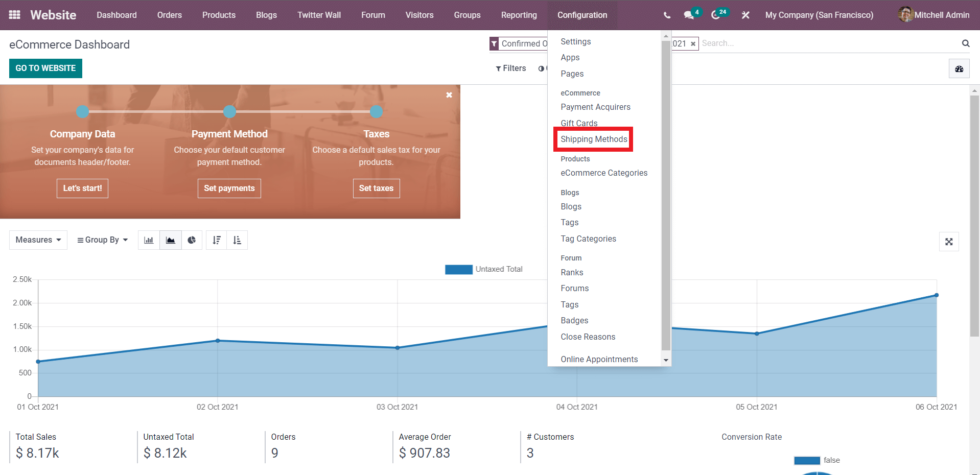Viewport: 980px width, 475px height.
Task: Sort the graph in descending measure order
Action: (216, 240)
